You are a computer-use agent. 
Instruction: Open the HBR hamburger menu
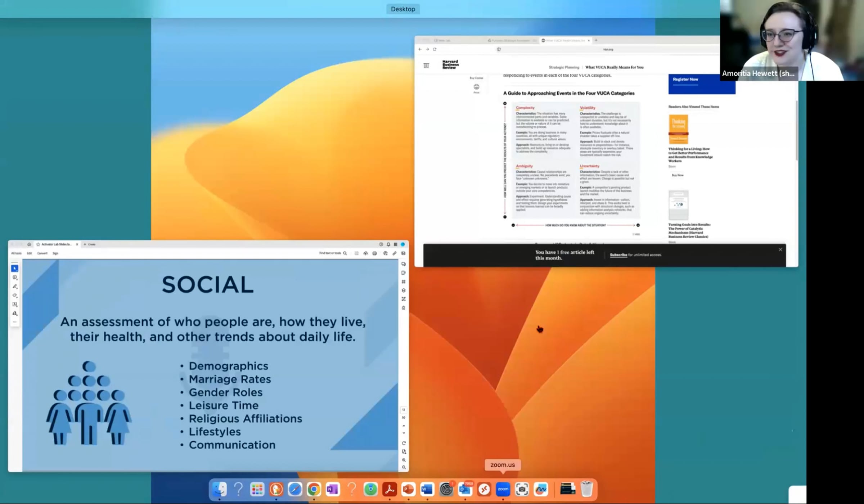tap(426, 66)
